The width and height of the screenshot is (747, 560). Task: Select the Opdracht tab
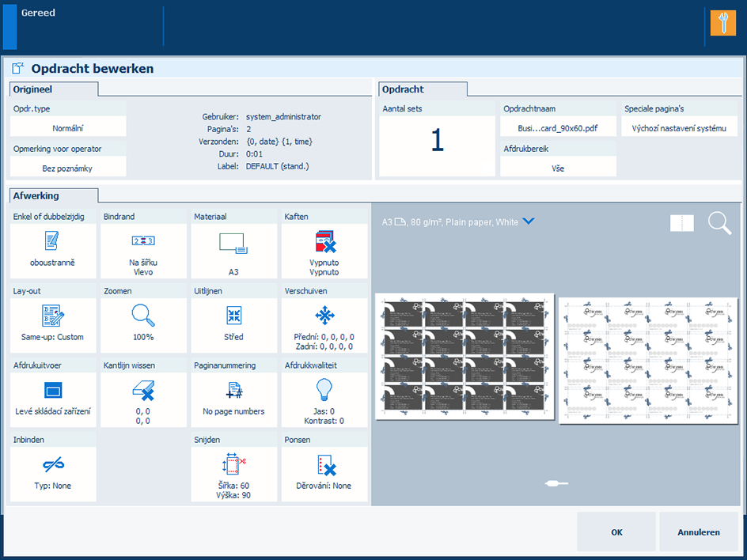[x=423, y=89]
